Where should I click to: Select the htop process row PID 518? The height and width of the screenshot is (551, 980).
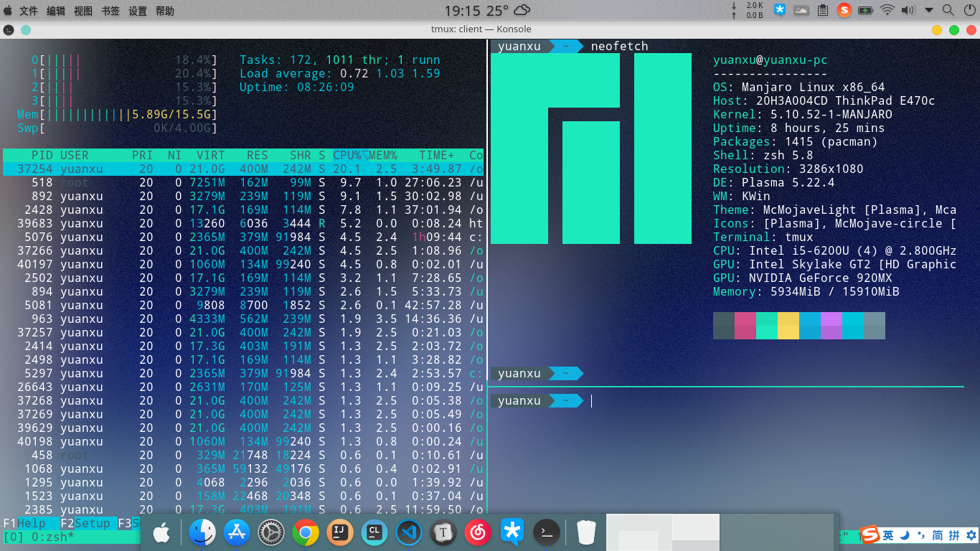(243, 182)
